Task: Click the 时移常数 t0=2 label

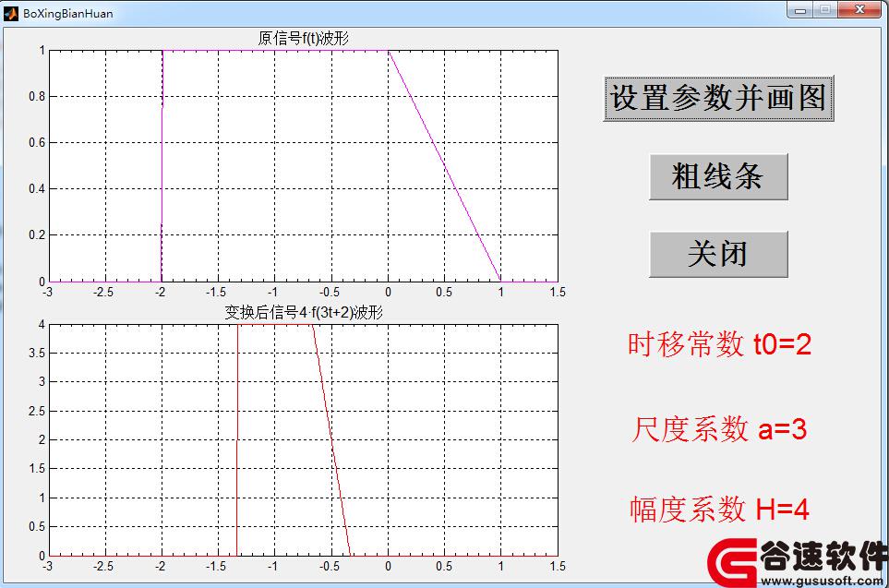Action: 719,344
